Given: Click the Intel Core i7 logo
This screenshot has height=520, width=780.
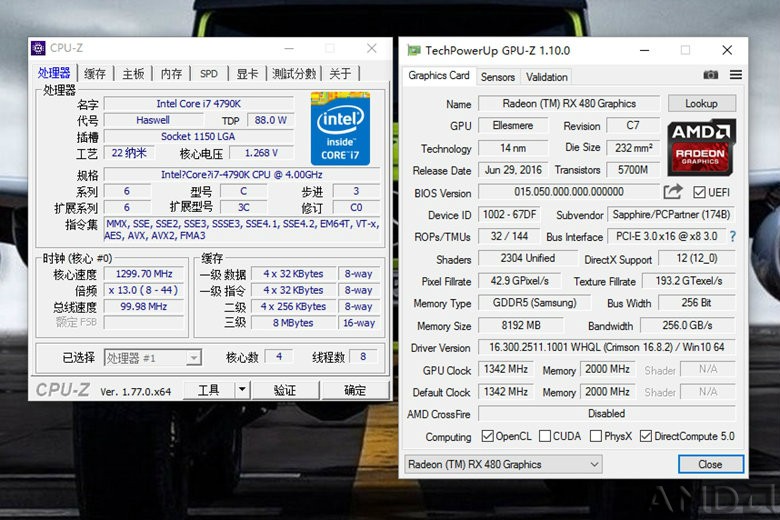Looking at the screenshot, I should [x=340, y=128].
